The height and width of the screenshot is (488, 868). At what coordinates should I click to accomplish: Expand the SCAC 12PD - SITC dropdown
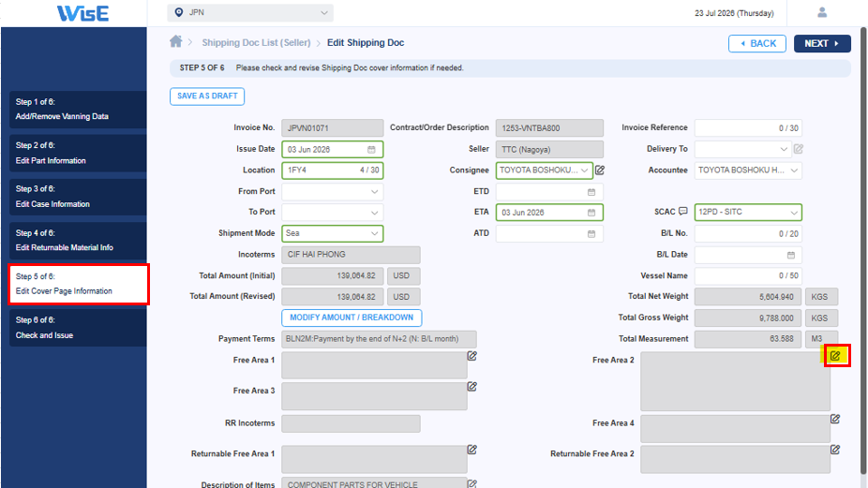tap(748, 212)
